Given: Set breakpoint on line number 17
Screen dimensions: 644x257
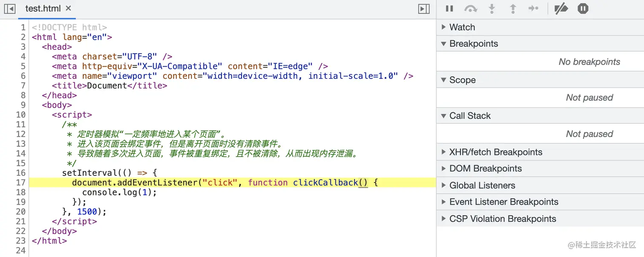Looking at the screenshot, I should tap(21, 183).
